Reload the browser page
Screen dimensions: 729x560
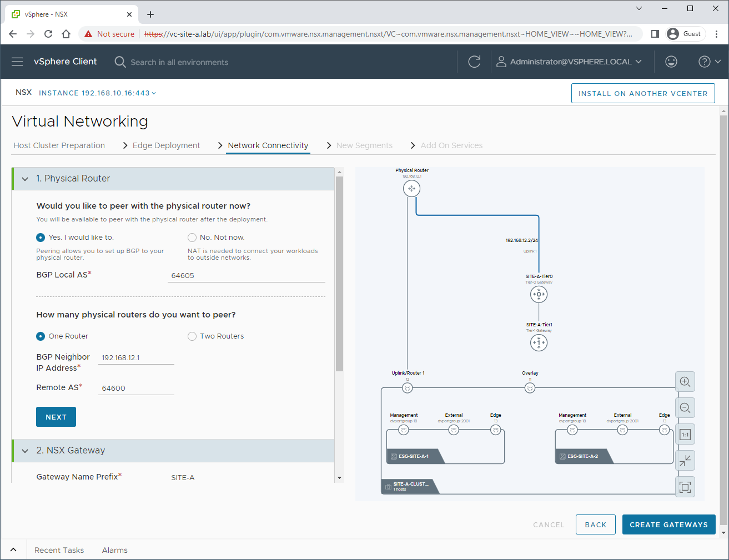pos(48,34)
